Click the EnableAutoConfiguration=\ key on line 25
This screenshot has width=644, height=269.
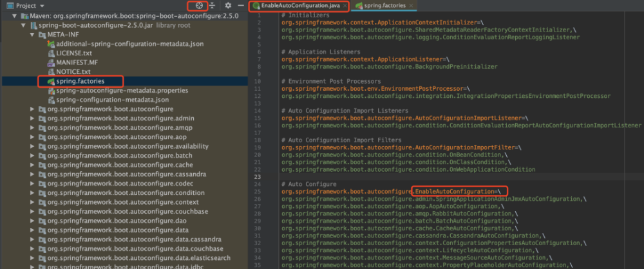tap(458, 191)
